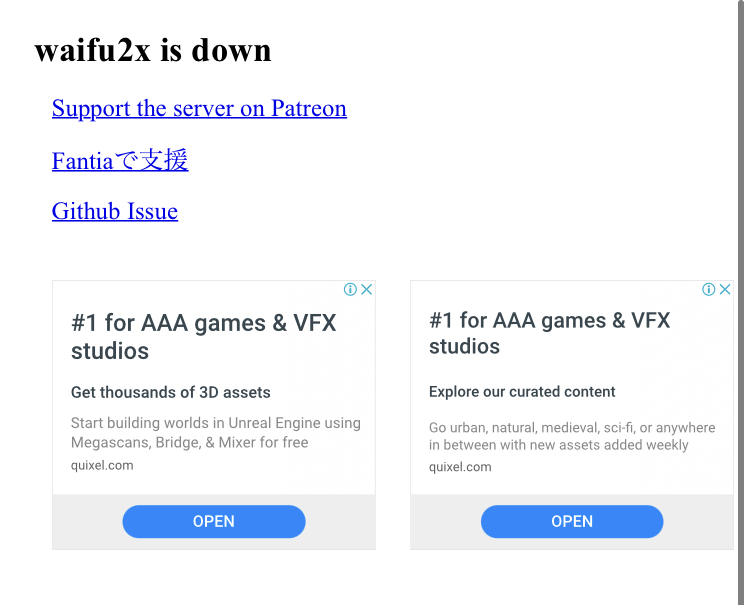
Task: Close the left ad with X icon
Action: click(367, 289)
